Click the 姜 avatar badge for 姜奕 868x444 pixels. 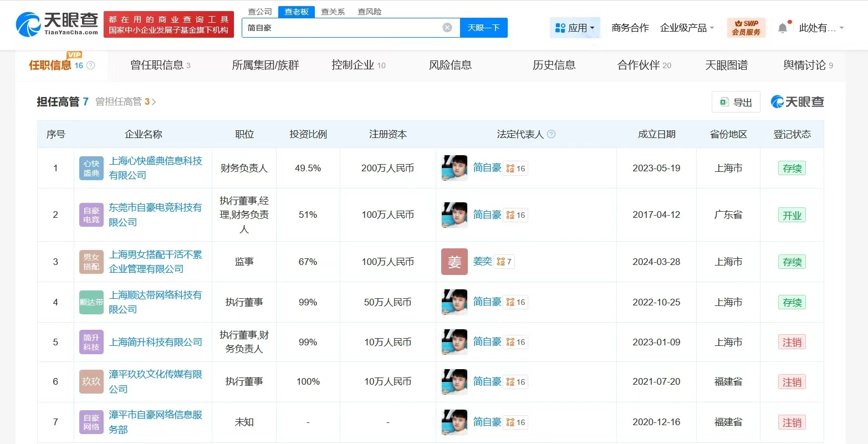[x=454, y=261]
